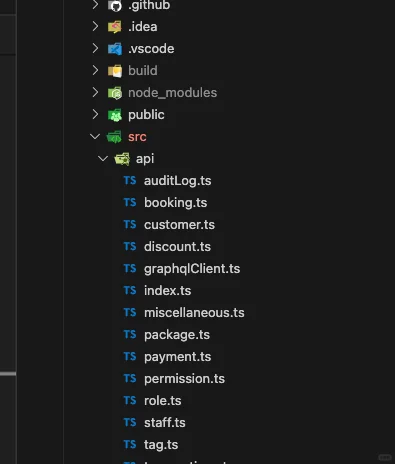
Task: Select the src folder name
Action: (x=137, y=137)
